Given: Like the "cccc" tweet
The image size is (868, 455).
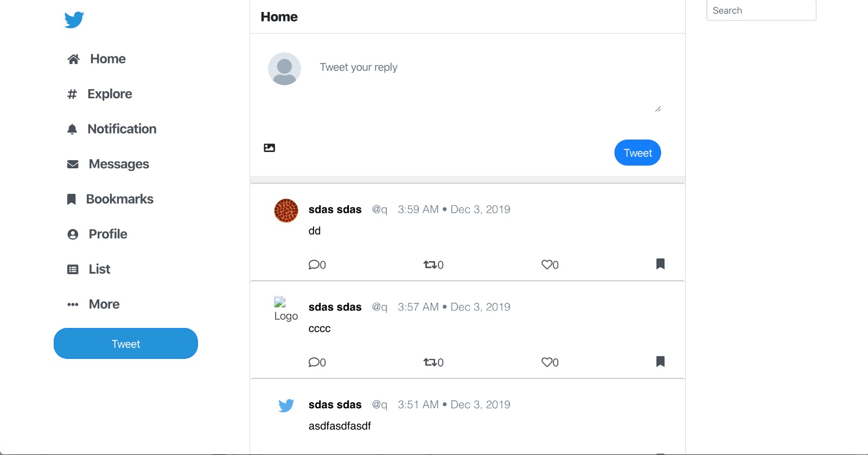Looking at the screenshot, I should [546, 362].
